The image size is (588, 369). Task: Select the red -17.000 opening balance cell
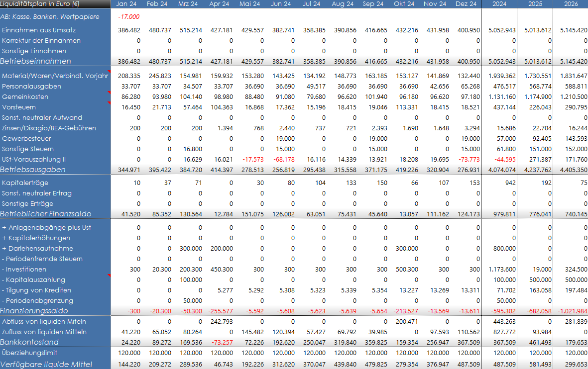128,17
